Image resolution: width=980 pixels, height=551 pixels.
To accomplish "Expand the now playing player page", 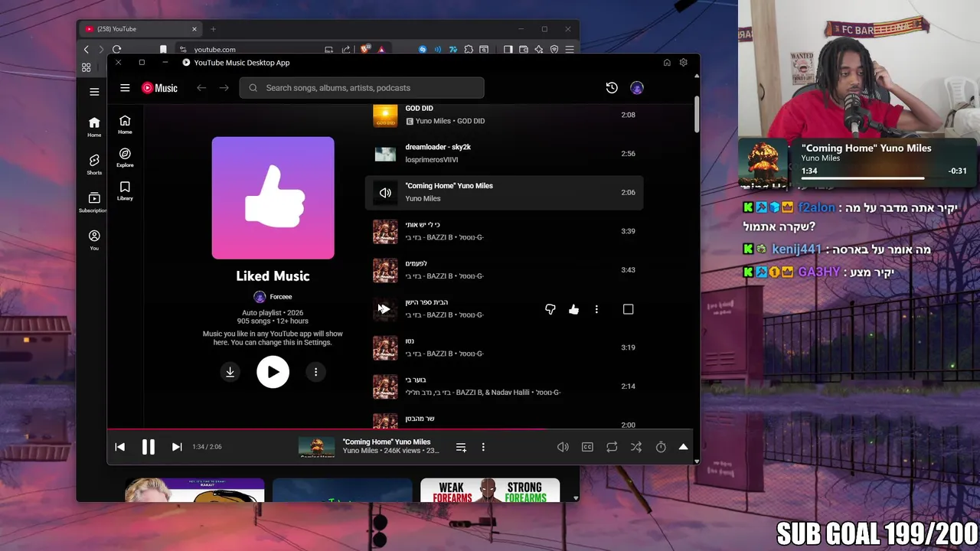I will click(x=683, y=447).
